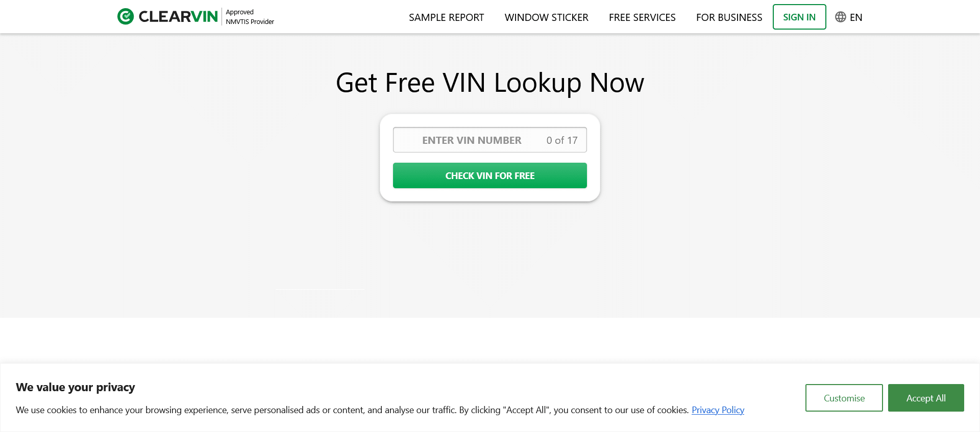Click Customise in the cookie banner

tap(844, 398)
